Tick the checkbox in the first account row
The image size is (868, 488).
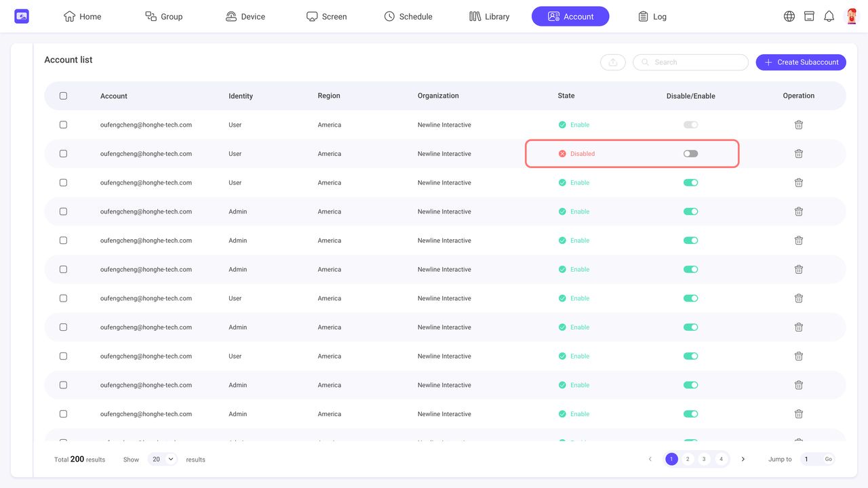click(63, 125)
